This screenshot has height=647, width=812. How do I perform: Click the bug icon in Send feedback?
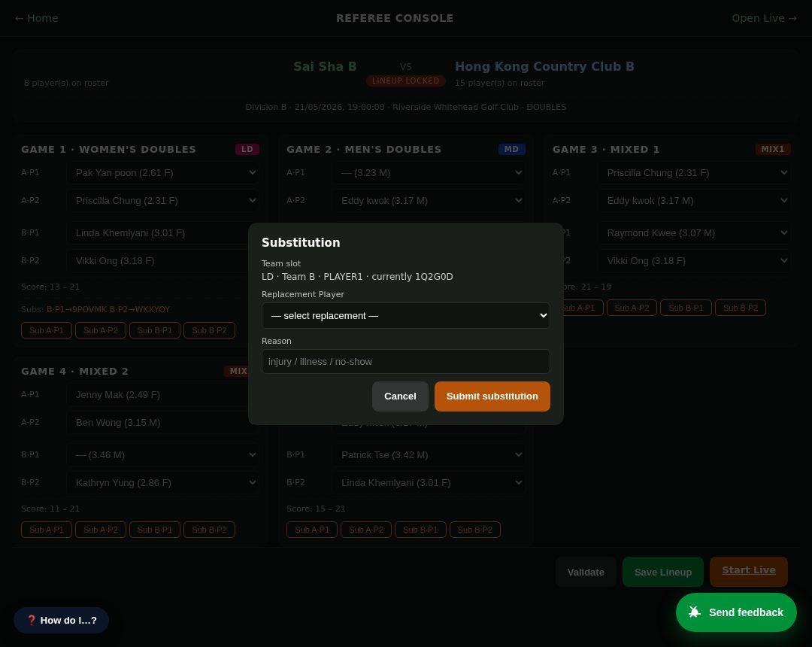tap(695, 612)
